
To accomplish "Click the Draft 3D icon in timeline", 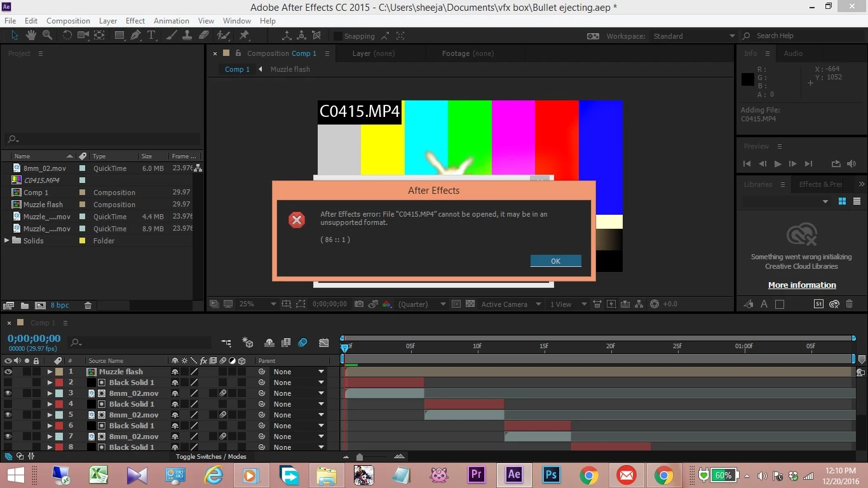I will [x=248, y=343].
